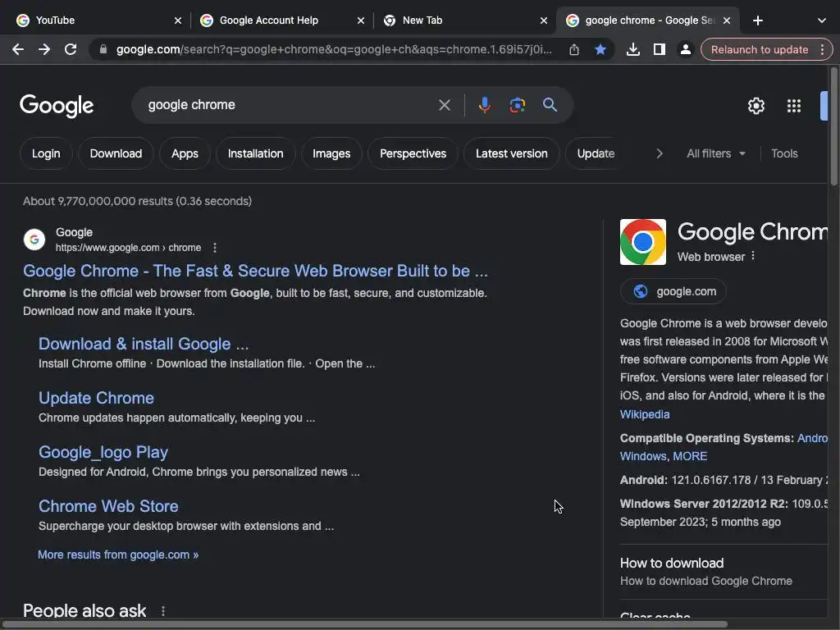The width and height of the screenshot is (840, 630).
Task: Open Google quick settings gear
Action: (756, 106)
